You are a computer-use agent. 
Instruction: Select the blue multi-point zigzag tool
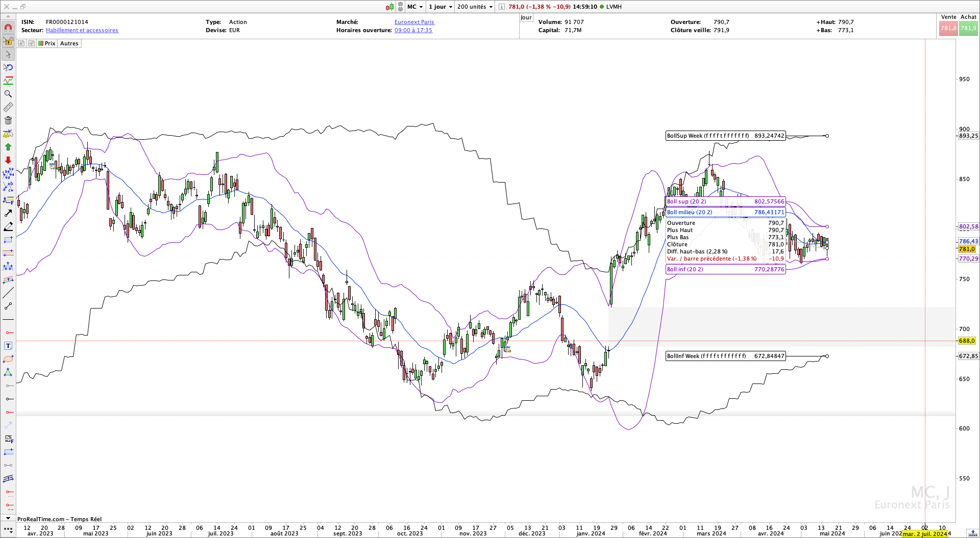coord(8,266)
